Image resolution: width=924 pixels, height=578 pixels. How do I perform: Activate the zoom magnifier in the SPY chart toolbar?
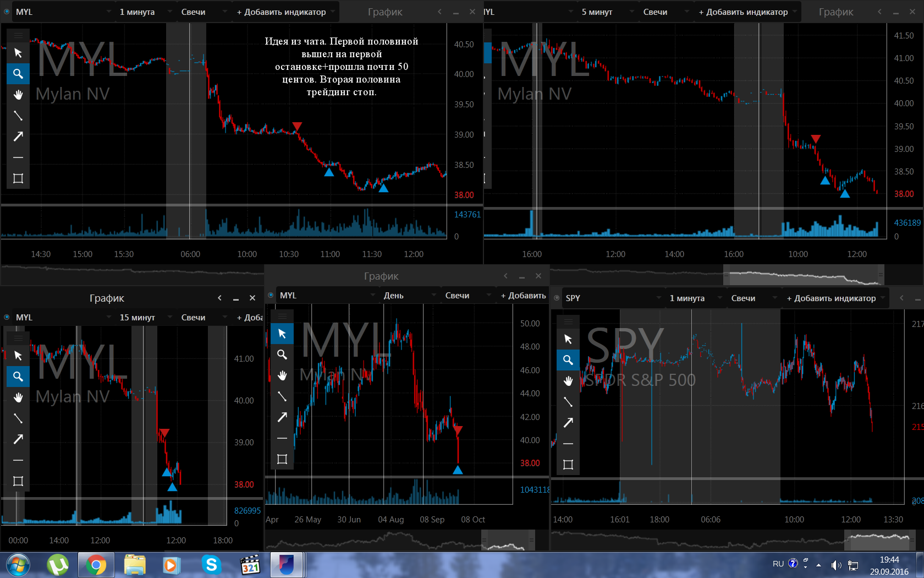point(568,360)
